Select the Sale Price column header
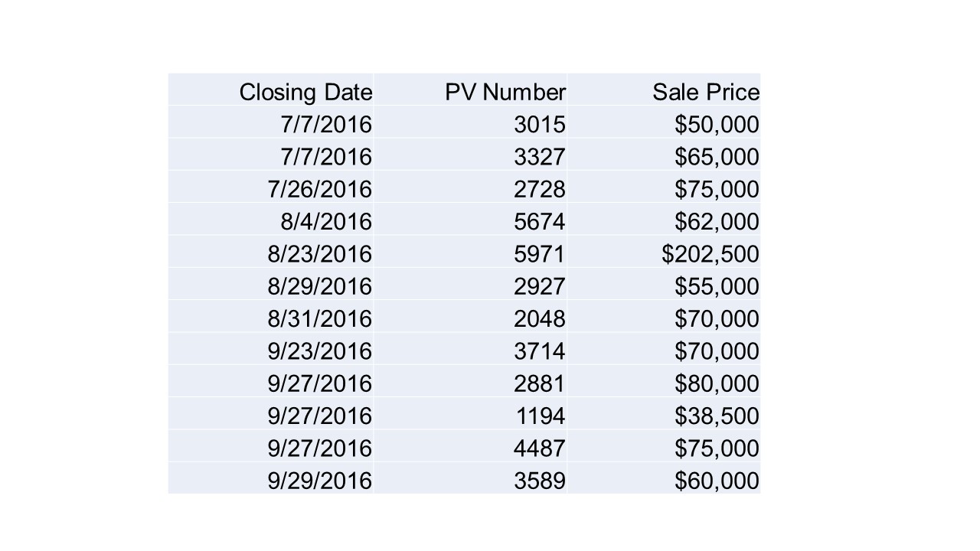Image resolution: width=980 pixels, height=551 pixels. tap(664, 91)
